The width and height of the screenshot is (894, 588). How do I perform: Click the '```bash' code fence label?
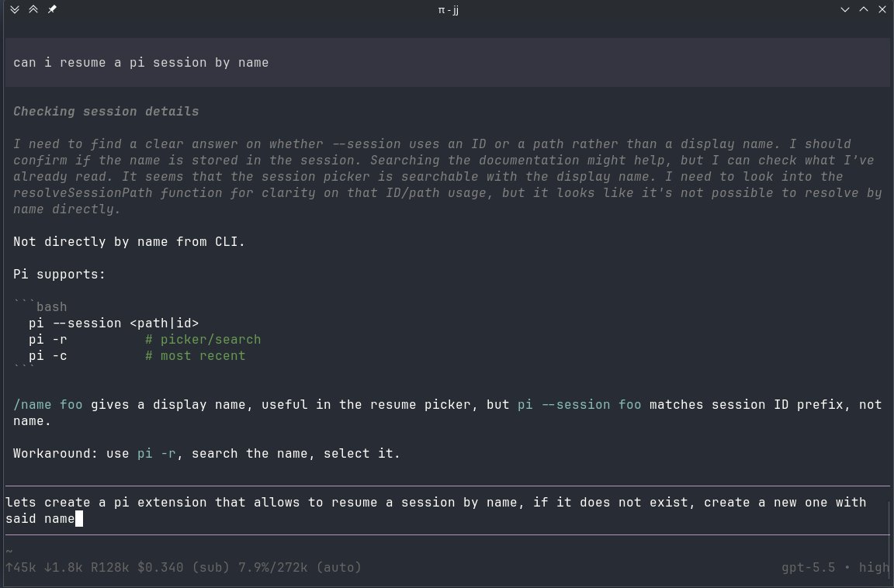[40, 306]
